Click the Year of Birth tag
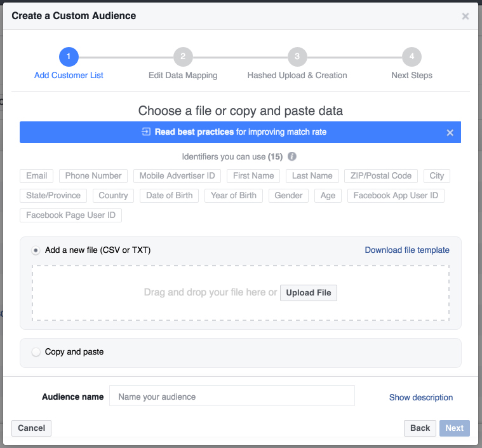 [x=234, y=195]
